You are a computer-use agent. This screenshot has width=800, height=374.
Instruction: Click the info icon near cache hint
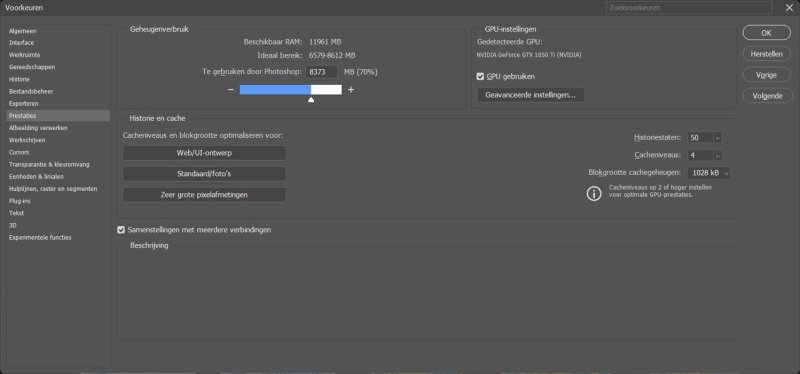pyautogui.click(x=594, y=193)
